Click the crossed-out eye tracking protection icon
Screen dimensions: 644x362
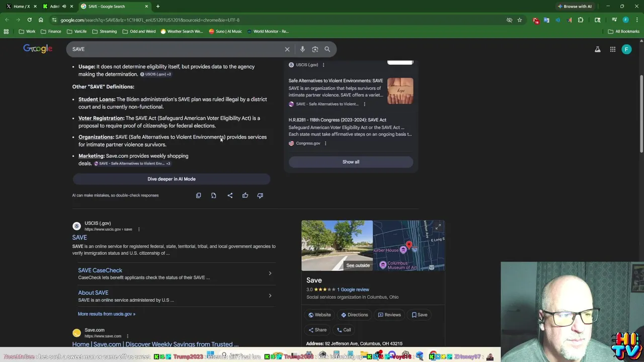coord(509,20)
